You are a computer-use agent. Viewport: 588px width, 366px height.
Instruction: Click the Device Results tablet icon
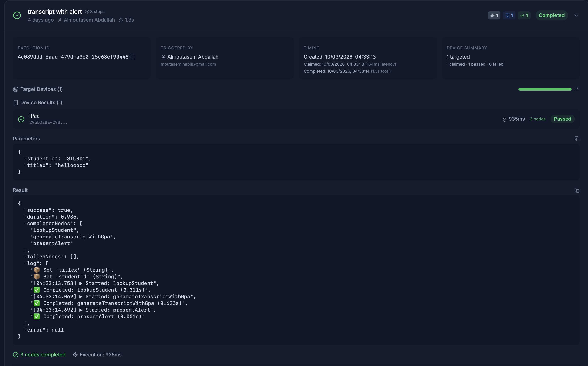[x=16, y=103]
